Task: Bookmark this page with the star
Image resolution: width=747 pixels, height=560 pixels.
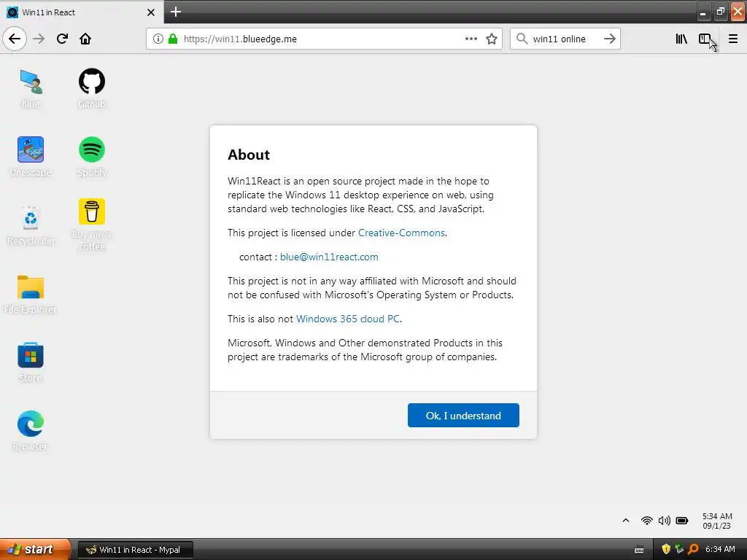Action: pyautogui.click(x=492, y=39)
